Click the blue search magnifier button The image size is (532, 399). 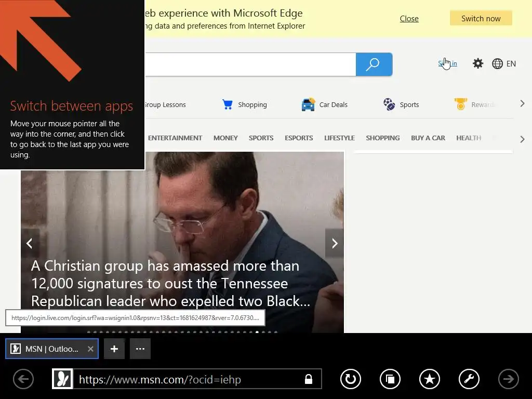pyautogui.click(x=374, y=64)
